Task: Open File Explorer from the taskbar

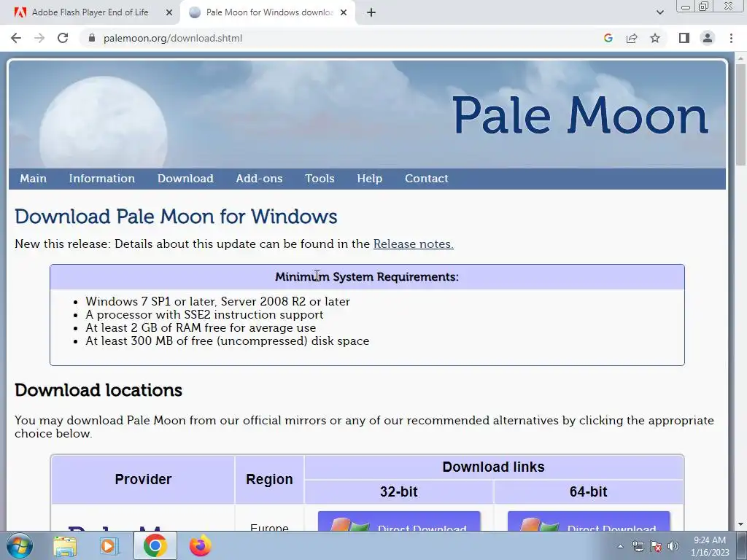Action: coord(65,546)
